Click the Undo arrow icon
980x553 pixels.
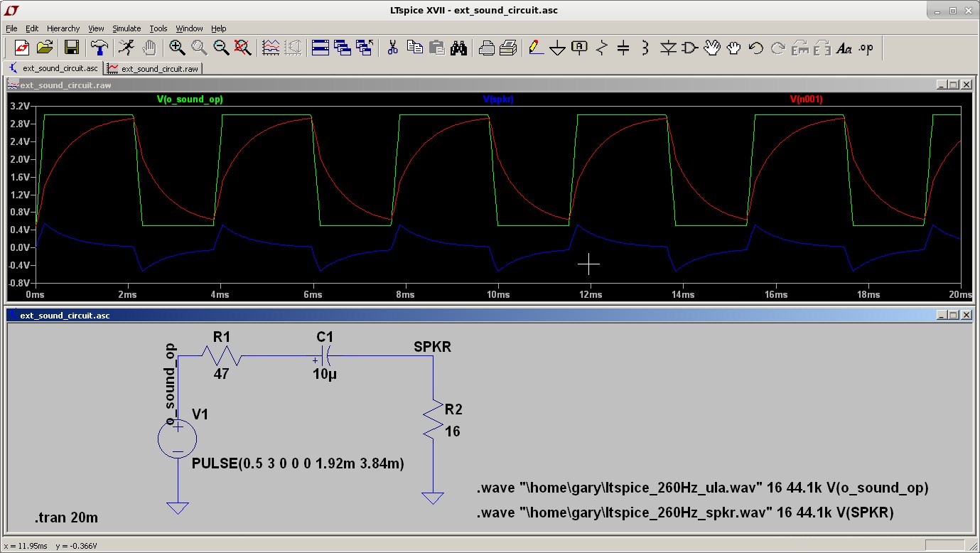coord(756,48)
